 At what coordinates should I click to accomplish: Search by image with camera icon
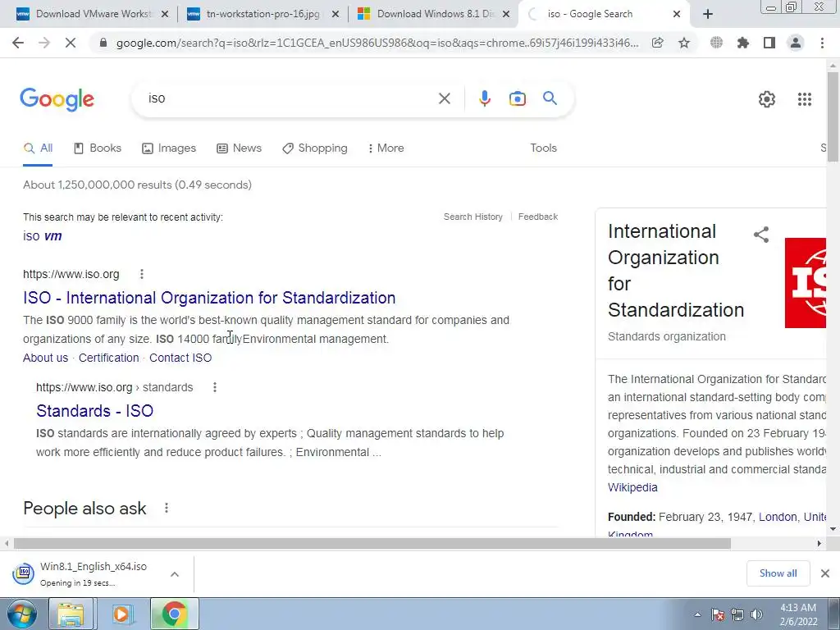(x=517, y=98)
